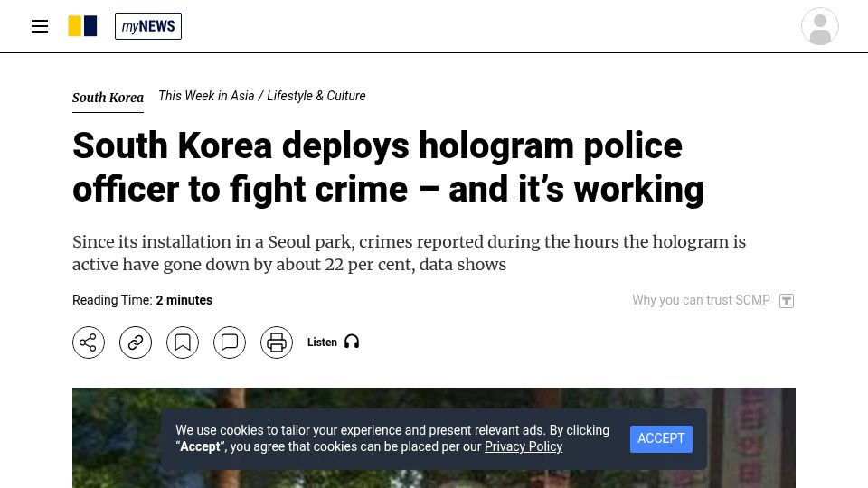Click the Reading Time 2 minutes text
This screenshot has height=488, width=868.
(142, 300)
